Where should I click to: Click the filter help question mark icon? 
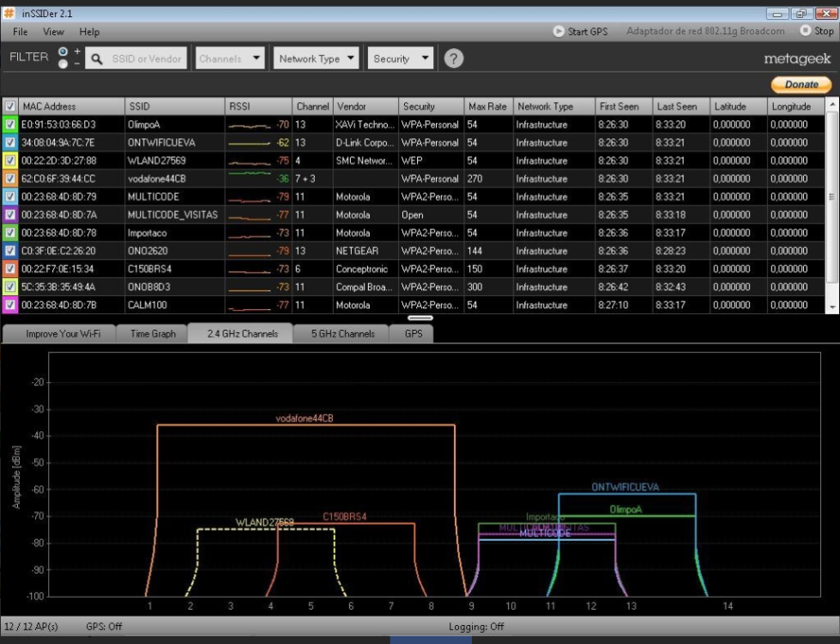[454, 58]
